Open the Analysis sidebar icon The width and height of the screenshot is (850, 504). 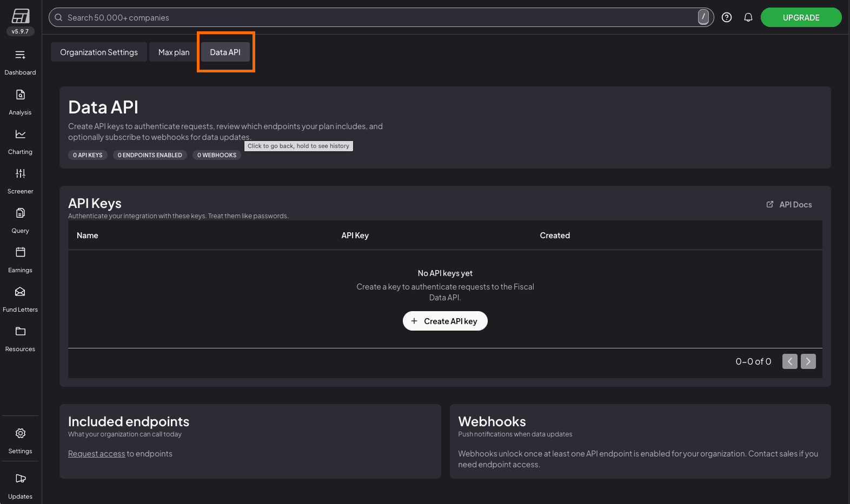pos(20,95)
